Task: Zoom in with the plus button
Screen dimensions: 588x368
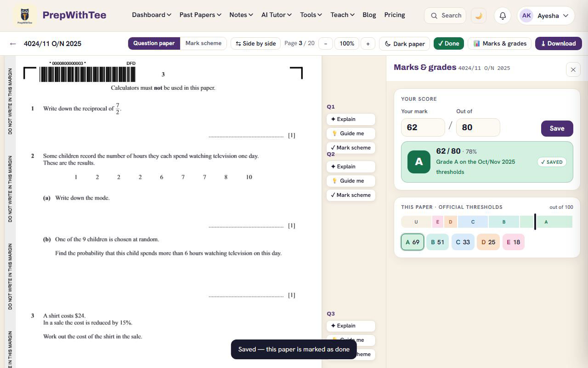Action: tap(367, 44)
